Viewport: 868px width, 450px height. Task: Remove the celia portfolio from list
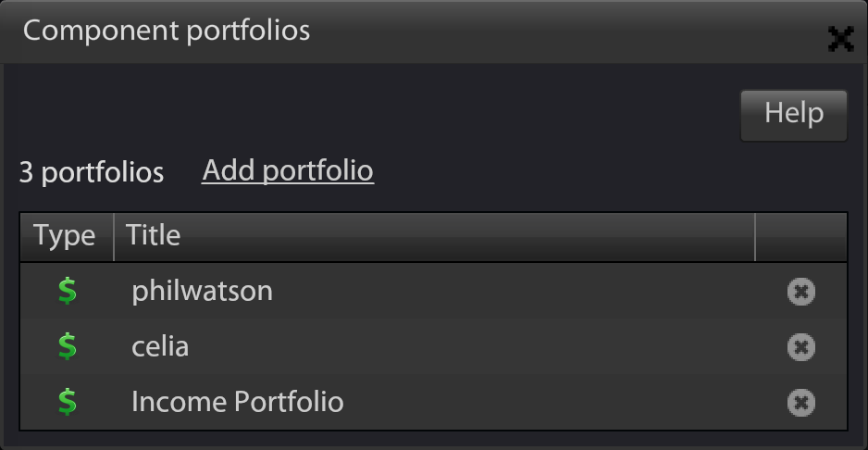click(800, 347)
